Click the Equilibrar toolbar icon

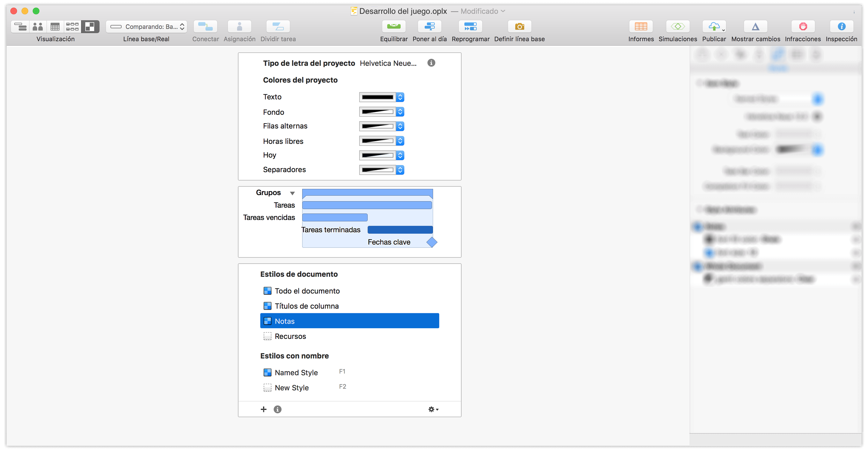(x=394, y=26)
